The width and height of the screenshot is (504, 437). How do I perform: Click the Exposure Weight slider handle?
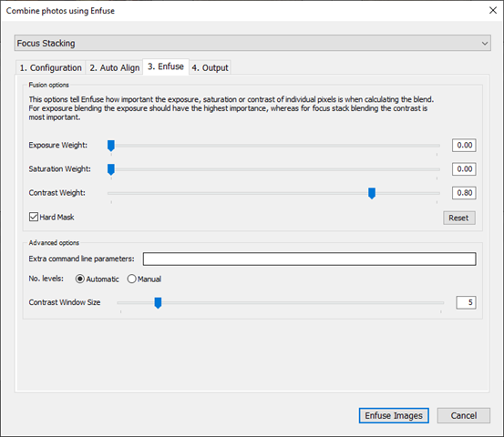111,146
